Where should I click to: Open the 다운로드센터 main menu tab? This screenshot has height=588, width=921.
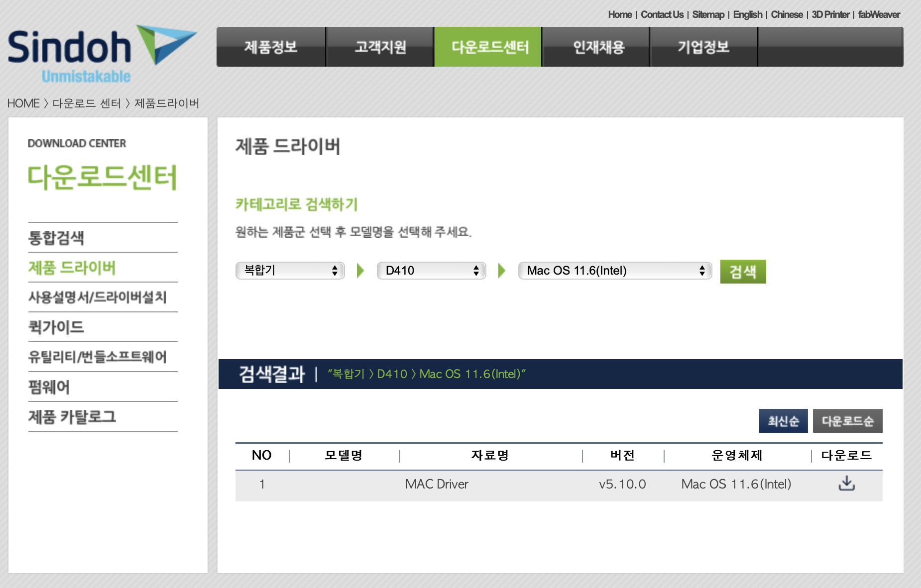coord(488,47)
